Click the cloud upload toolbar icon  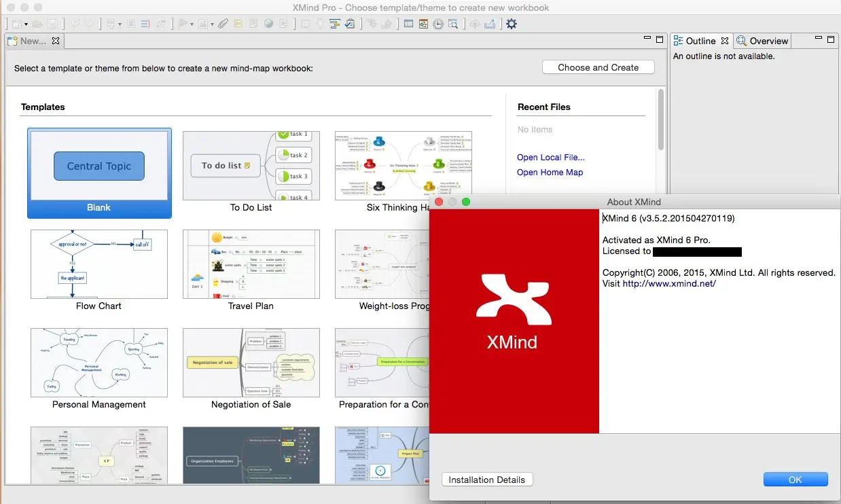pyautogui.click(x=474, y=24)
